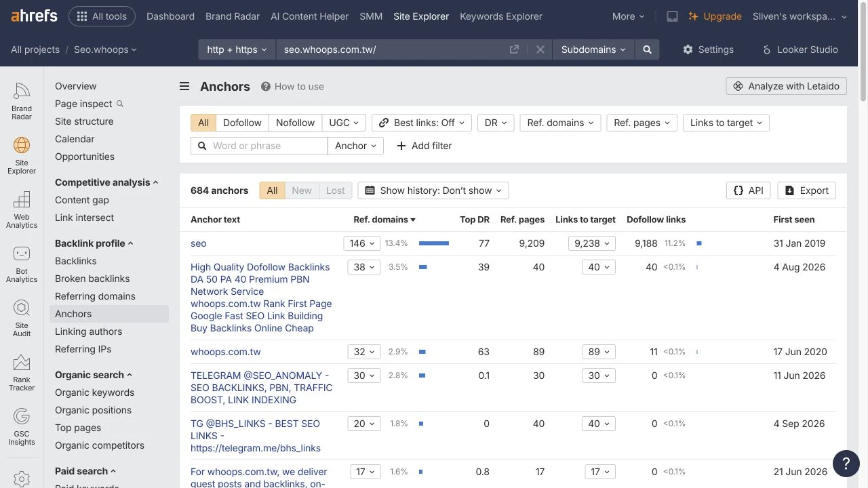Open Looker Studio integration
The height and width of the screenshot is (488, 868).
coord(800,49)
